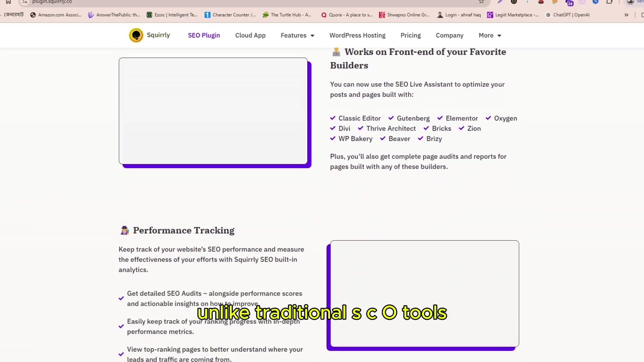Open the browser profile avatar
Image resolution: width=644 pixels, height=362 pixels.
(x=631, y=2)
